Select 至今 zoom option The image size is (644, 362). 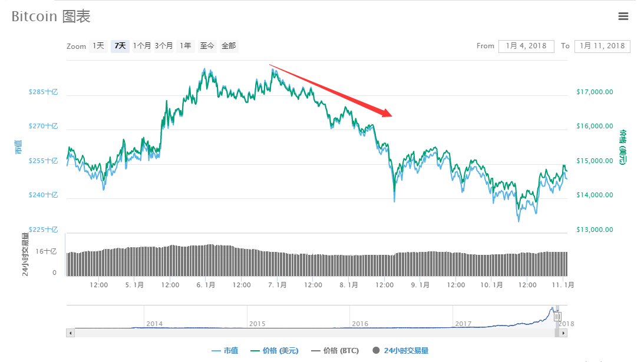[207, 46]
